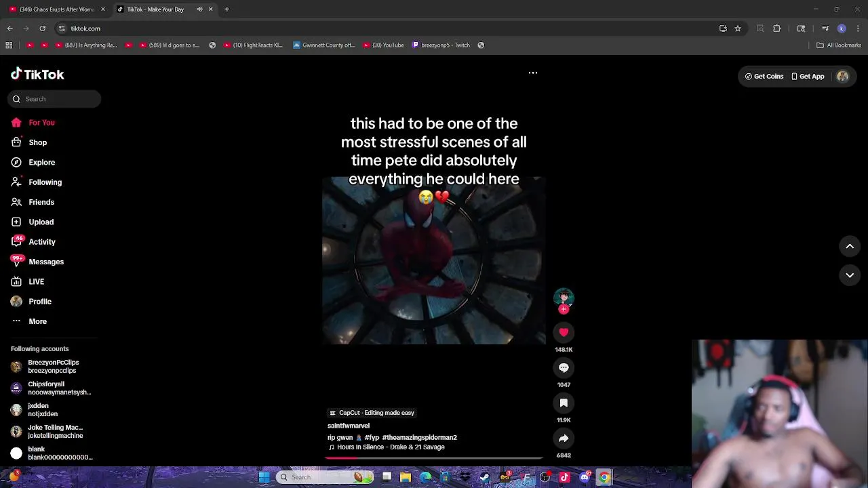Click the CapCut Editing made easy tag
Image resolution: width=868 pixels, height=488 pixels.
[372, 413]
